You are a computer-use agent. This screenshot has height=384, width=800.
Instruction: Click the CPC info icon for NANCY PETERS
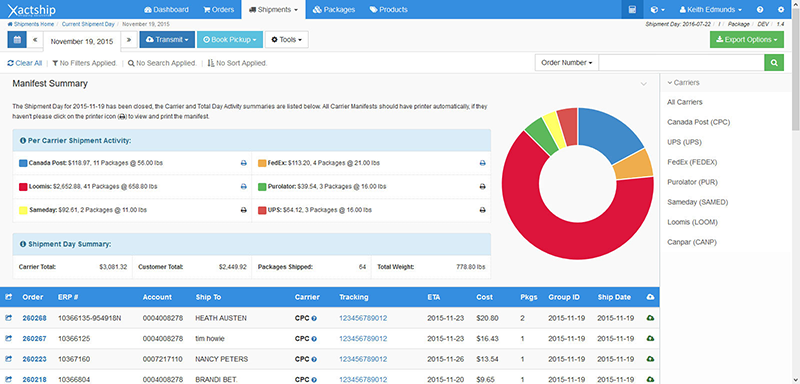click(x=314, y=360)
